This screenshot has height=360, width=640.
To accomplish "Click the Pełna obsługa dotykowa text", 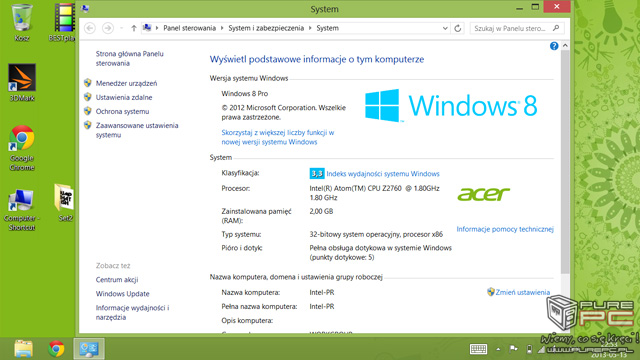I will 380,253.
